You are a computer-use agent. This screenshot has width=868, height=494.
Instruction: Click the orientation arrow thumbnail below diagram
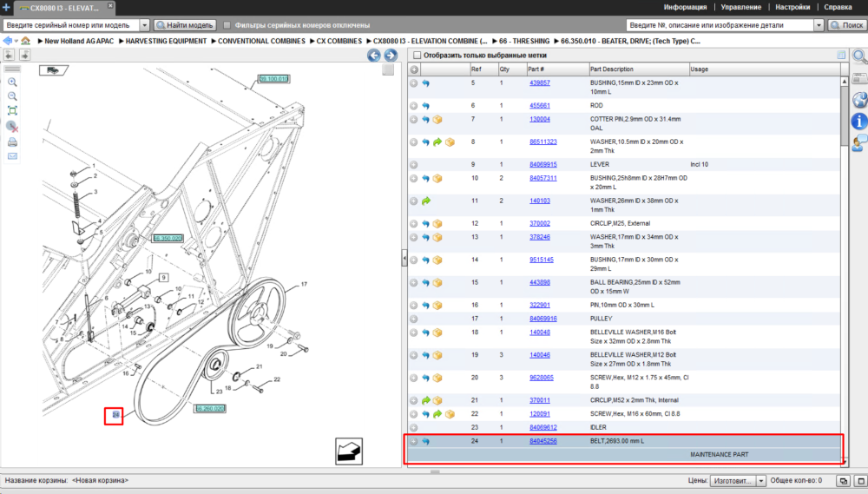click(x=349, y=451)
